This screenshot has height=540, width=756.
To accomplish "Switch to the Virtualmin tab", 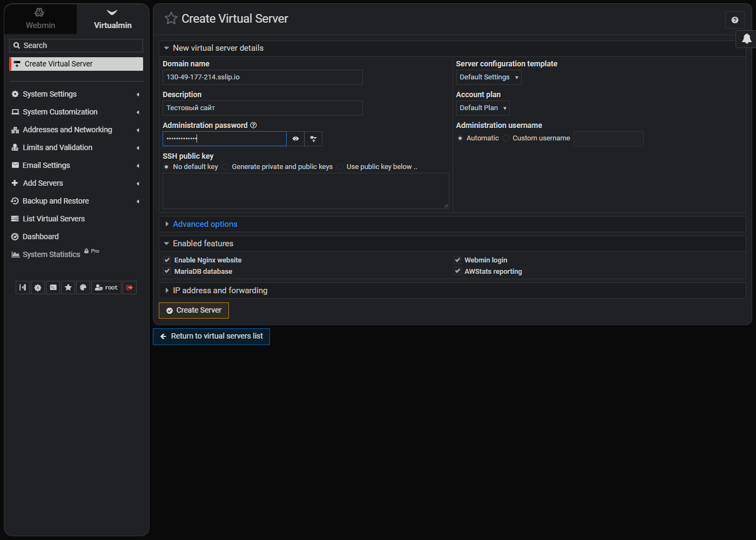I will click(113, 19).
